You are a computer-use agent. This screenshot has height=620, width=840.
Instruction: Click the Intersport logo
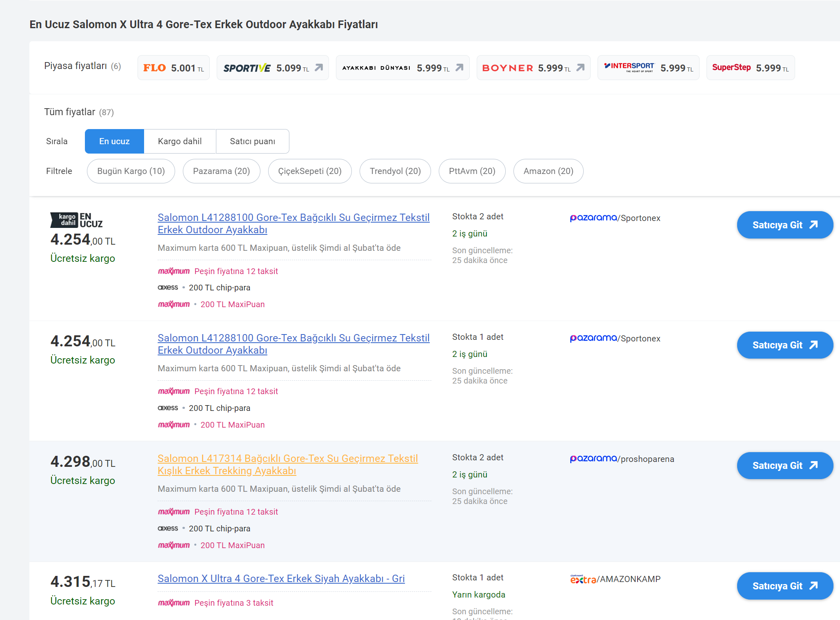point(629,67)
